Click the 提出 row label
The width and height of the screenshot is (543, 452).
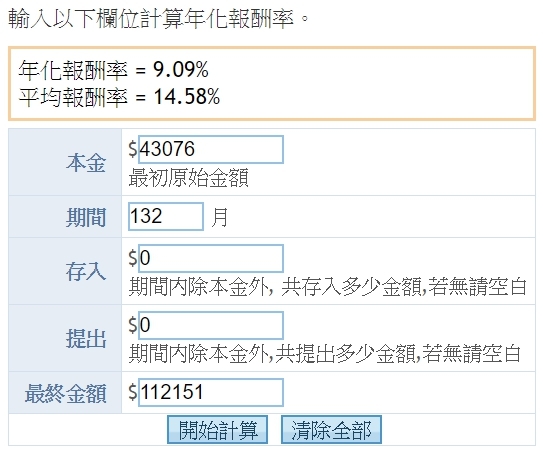point(86,338)
